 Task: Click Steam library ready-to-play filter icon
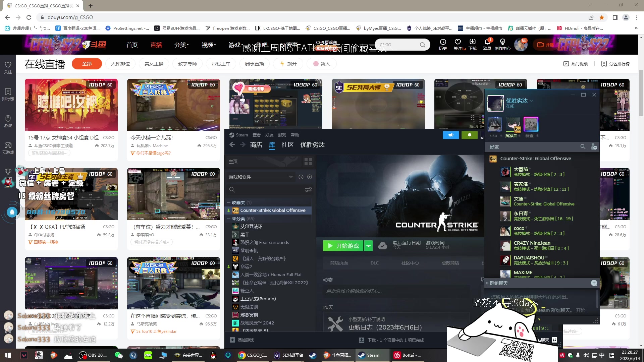(310, 177)
